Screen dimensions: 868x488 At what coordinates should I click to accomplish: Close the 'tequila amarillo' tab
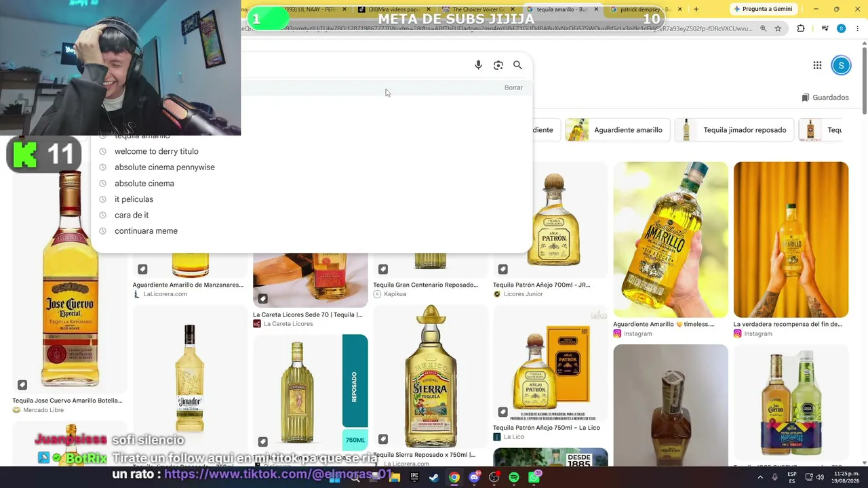(x=596, y=9)
